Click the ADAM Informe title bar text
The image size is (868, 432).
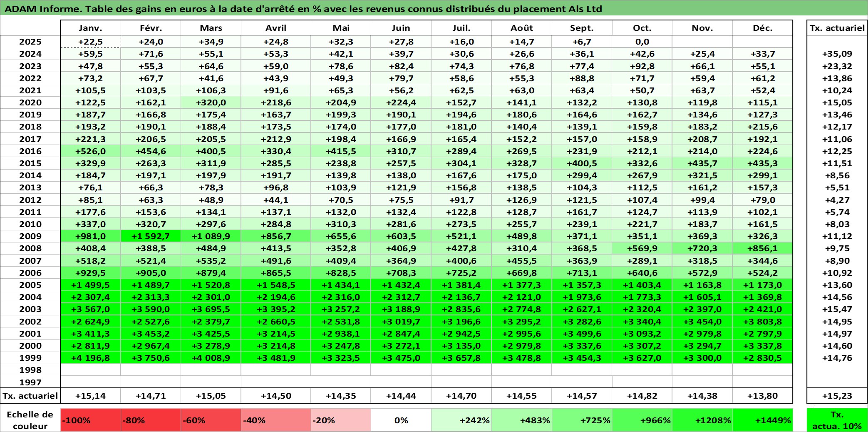[303, 9]
